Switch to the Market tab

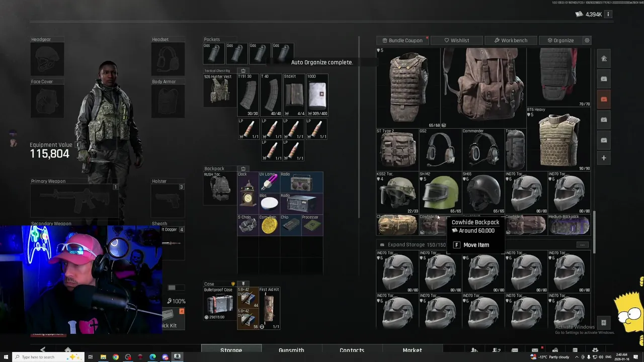412,350
